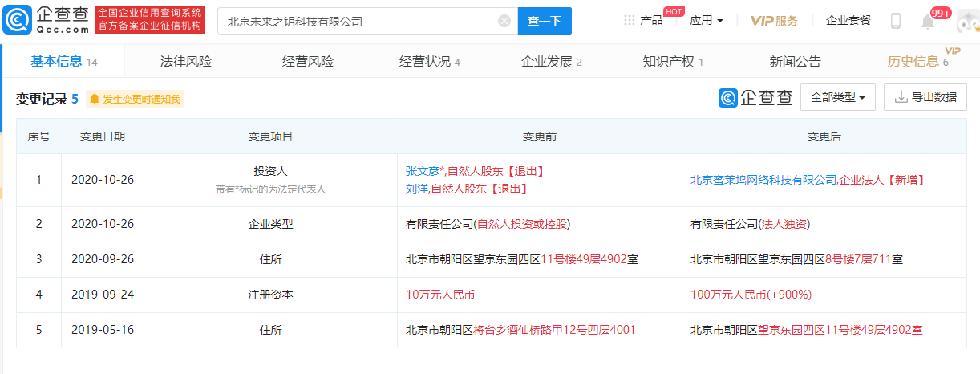Click the Qcc.com logo
Viewport: 980px width, 374px height.
point(47,21)
